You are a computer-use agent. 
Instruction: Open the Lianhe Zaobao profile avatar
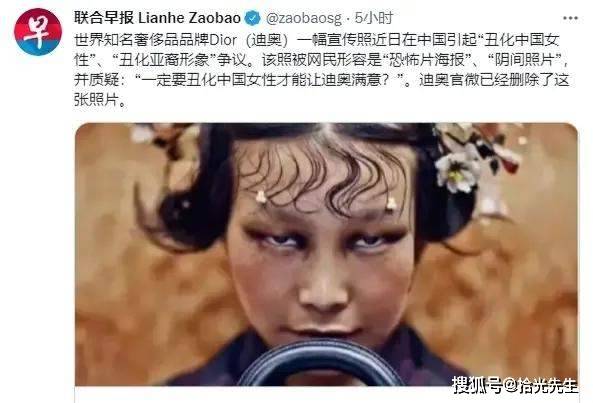tap(37, 32)
